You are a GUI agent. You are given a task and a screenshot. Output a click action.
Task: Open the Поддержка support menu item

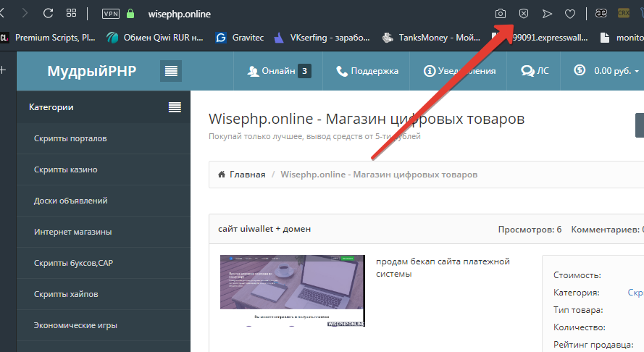pyautogui.click(x=367, y=71)
